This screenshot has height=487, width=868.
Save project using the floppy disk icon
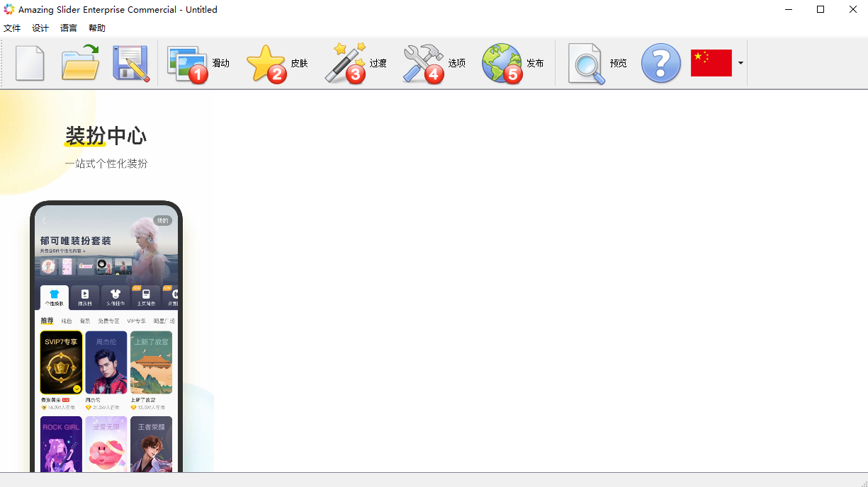[131, 64]
